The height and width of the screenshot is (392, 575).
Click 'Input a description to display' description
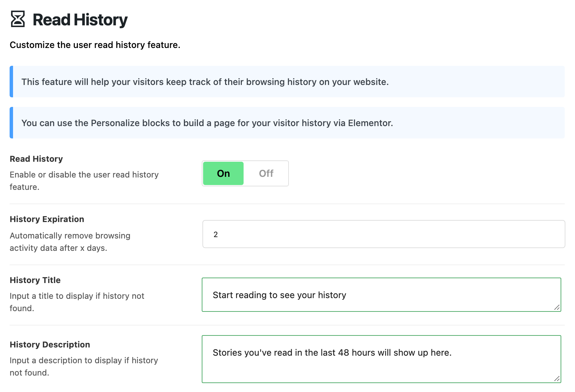(x=84, y=367)
